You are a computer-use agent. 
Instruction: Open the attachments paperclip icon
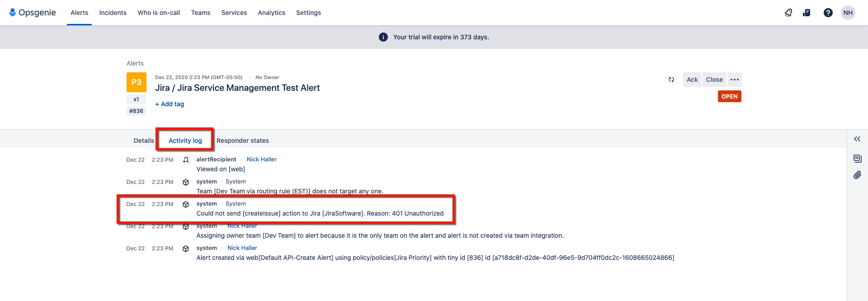tap(857, 175)
